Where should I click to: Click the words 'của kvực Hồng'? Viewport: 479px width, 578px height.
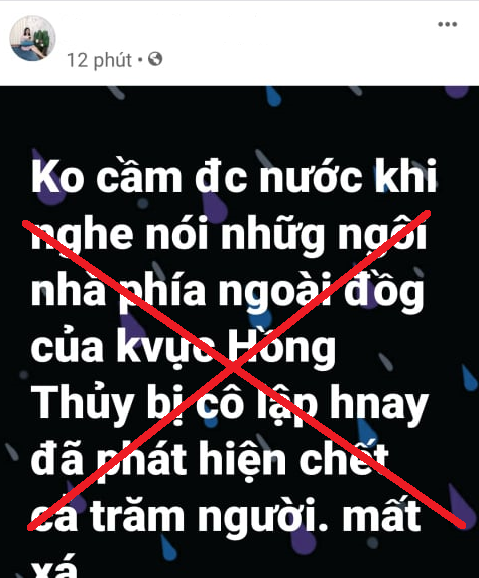[183, 347]
